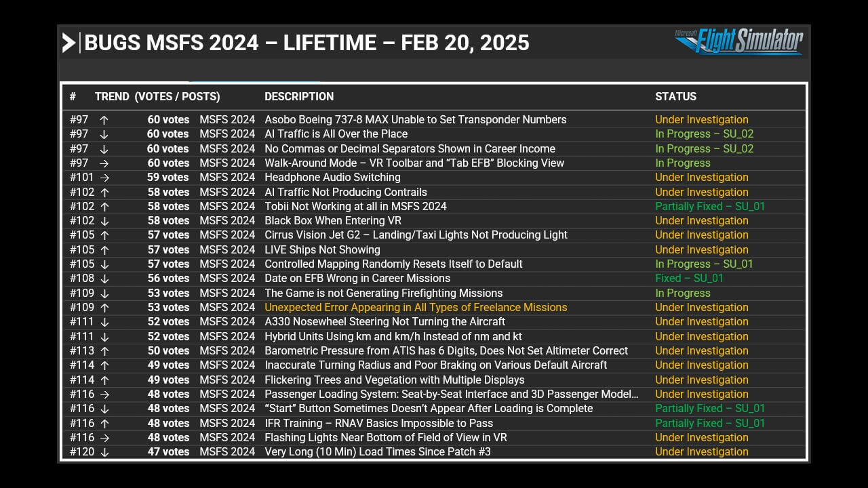Open 'Barometric Pressure from ATIS has 6 Digits' description

[446, 351]
